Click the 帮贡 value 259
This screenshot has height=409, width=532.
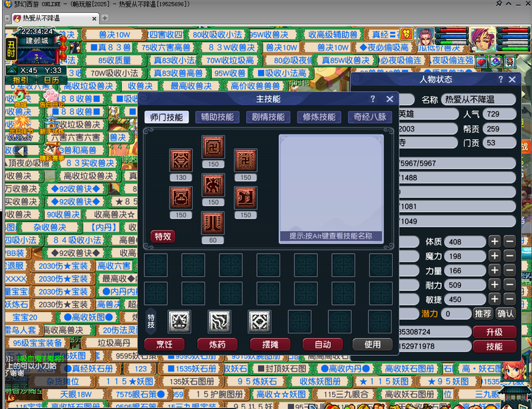click(x=500, y=129)
